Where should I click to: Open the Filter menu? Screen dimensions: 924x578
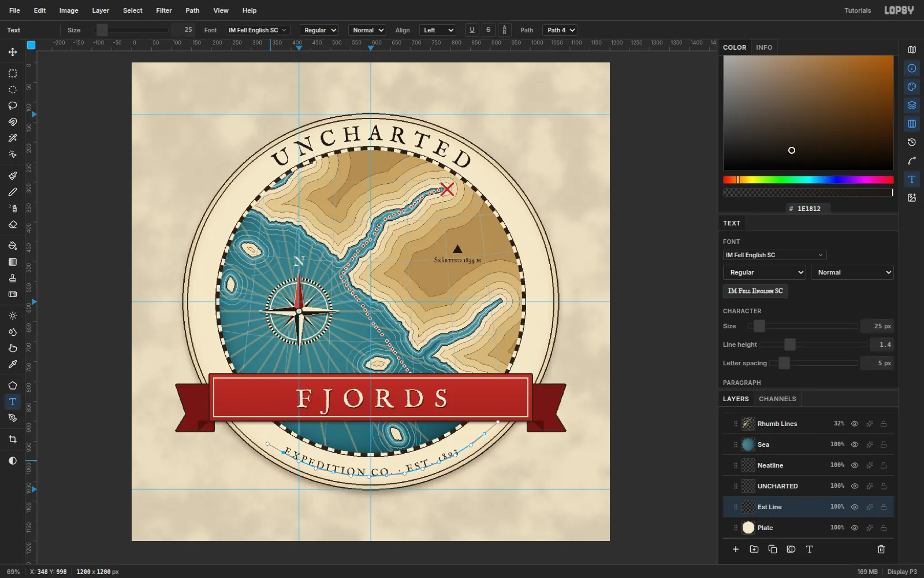coord(164,10)
